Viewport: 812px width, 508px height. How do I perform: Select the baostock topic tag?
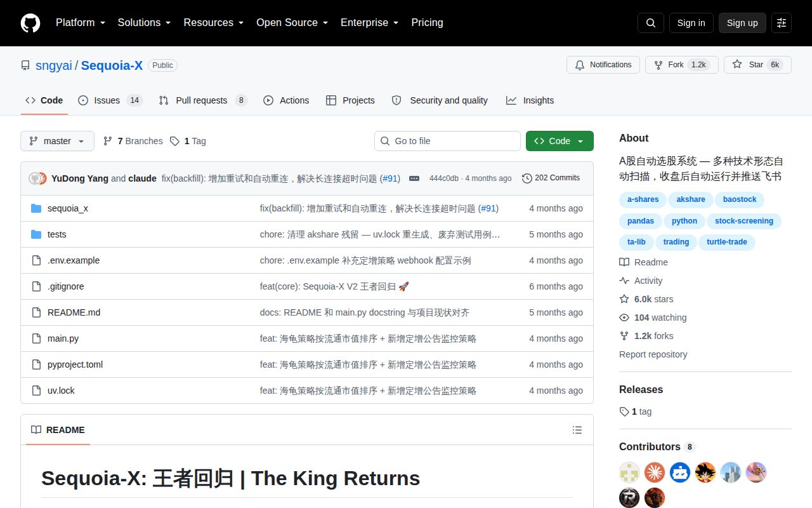[x=740, y=199]
